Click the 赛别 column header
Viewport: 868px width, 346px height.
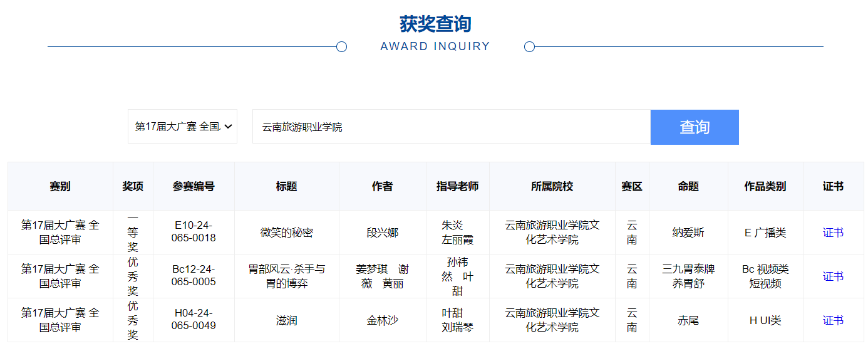60,186
